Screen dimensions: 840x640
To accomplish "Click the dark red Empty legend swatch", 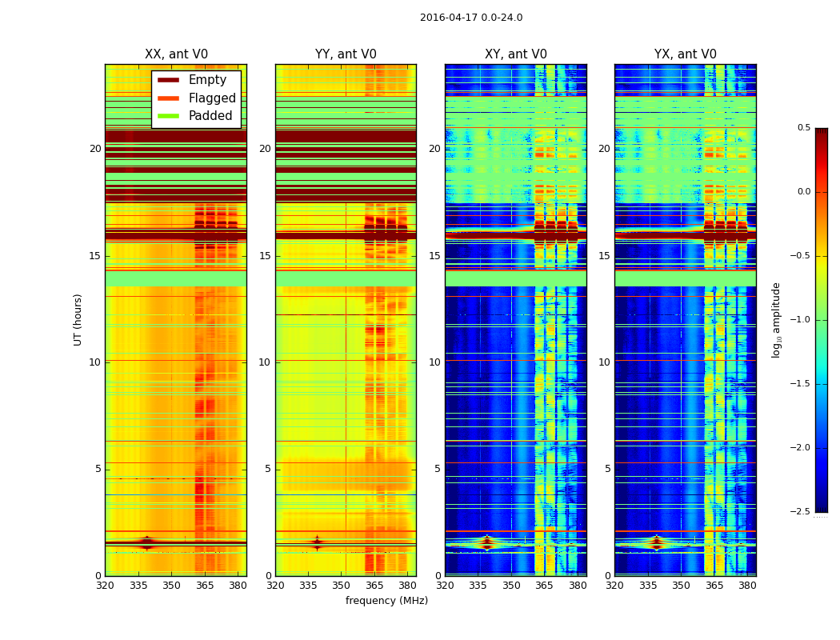I will tap(168, 80).
